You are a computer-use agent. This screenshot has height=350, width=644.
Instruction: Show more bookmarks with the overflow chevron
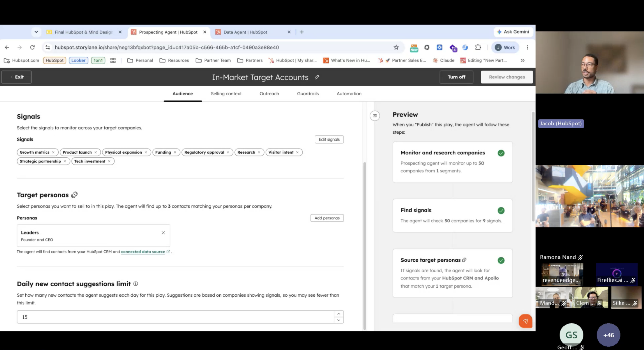522,60
